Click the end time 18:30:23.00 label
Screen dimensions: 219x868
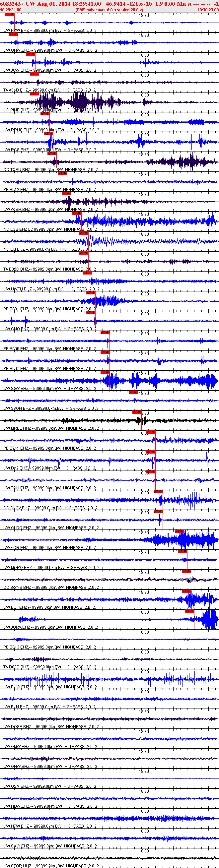(x=208, y=10)
